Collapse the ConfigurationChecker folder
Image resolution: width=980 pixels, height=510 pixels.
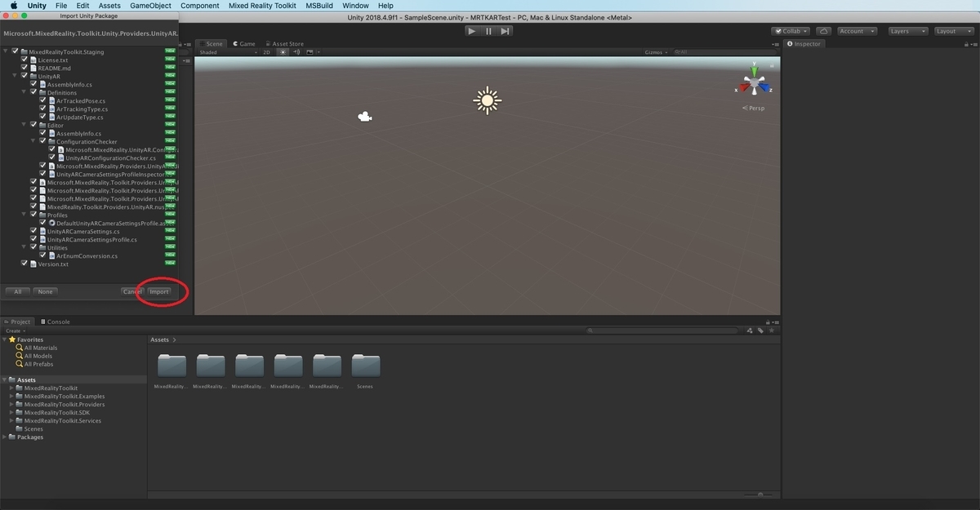tap(33, 141)
